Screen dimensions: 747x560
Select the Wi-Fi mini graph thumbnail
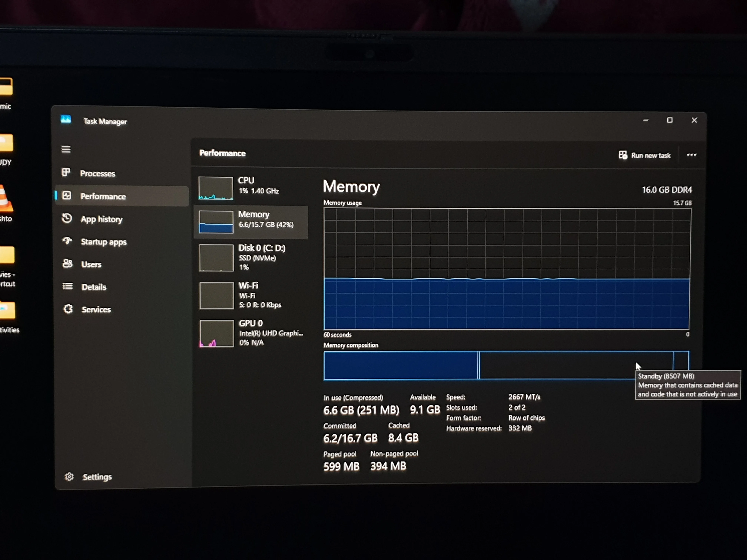pyautogui.click(x=216, y=296)
